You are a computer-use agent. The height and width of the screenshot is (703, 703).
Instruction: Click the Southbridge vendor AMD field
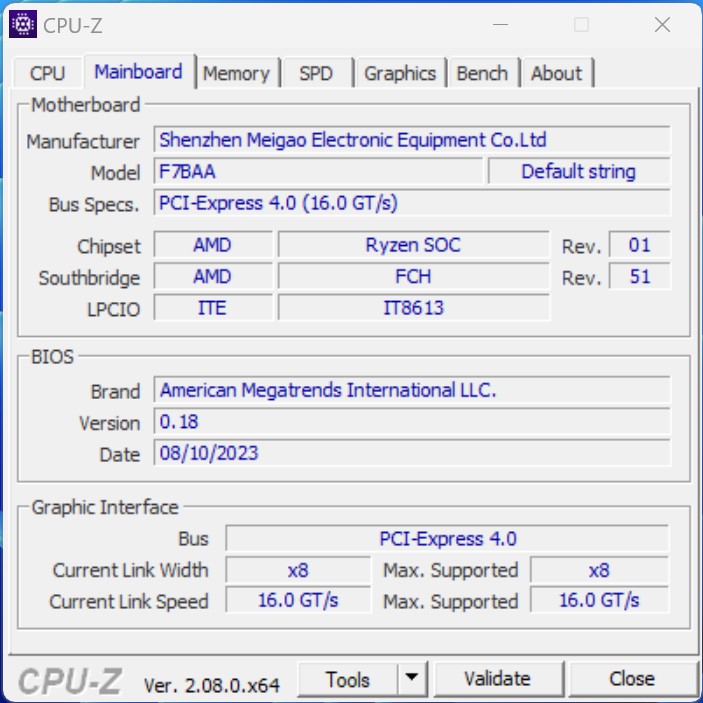213,276
